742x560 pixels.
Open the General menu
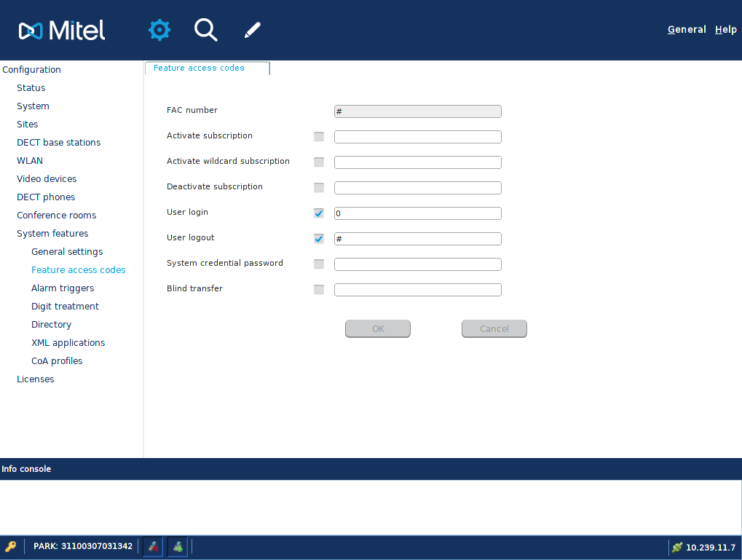[687, 30]
